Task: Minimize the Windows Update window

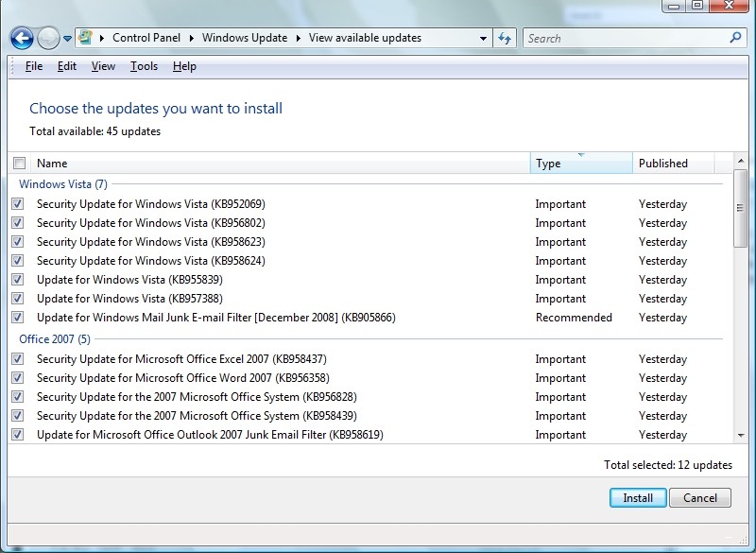Action: click(674, 6)
